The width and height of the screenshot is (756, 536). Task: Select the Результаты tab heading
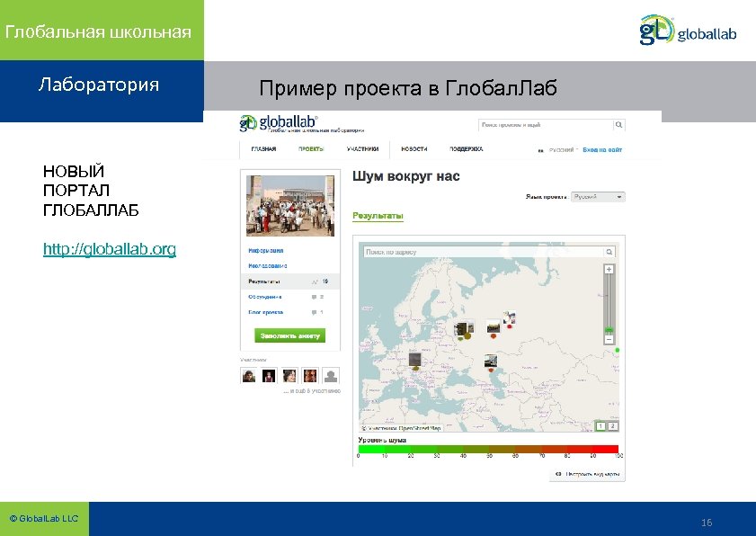378,216
